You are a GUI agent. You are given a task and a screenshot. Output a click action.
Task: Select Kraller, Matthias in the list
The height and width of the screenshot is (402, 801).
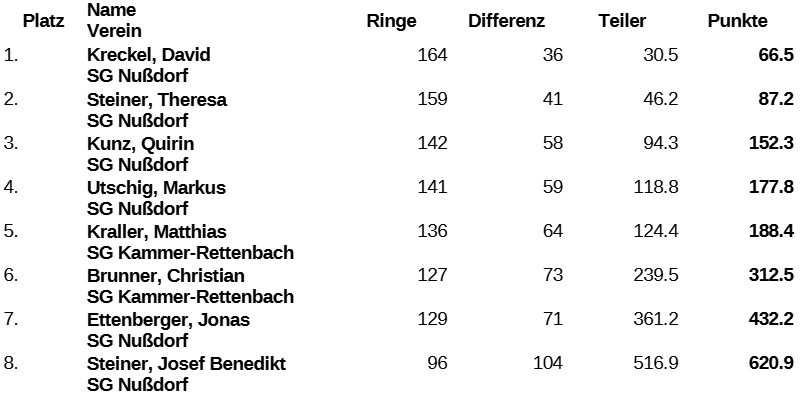click(157, 231)
